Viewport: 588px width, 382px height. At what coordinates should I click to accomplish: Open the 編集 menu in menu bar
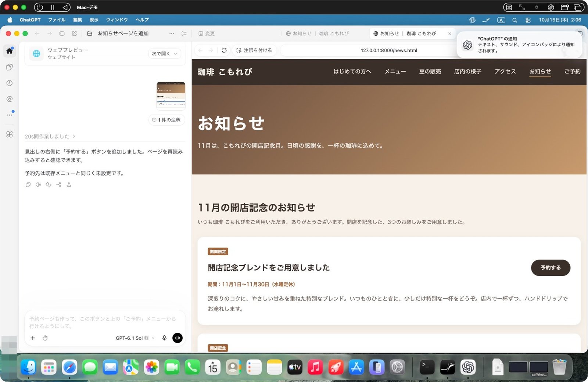point(78,20)
